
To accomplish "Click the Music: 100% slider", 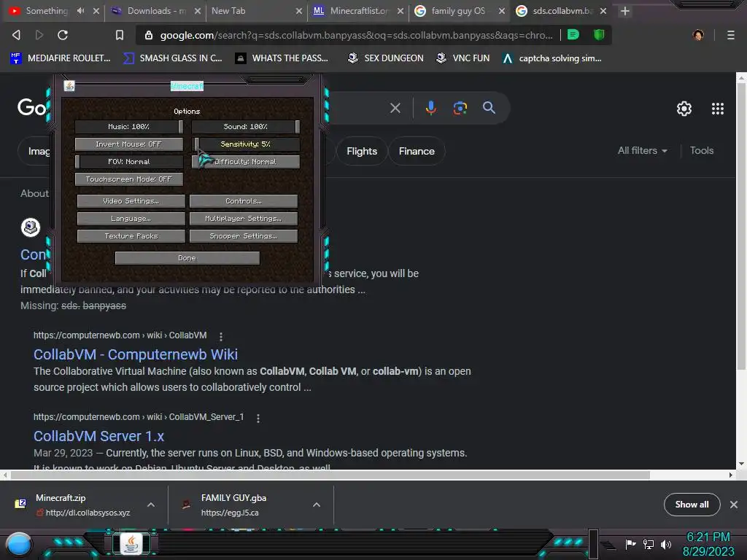I will pyautogui.click(x=129, y=126).
